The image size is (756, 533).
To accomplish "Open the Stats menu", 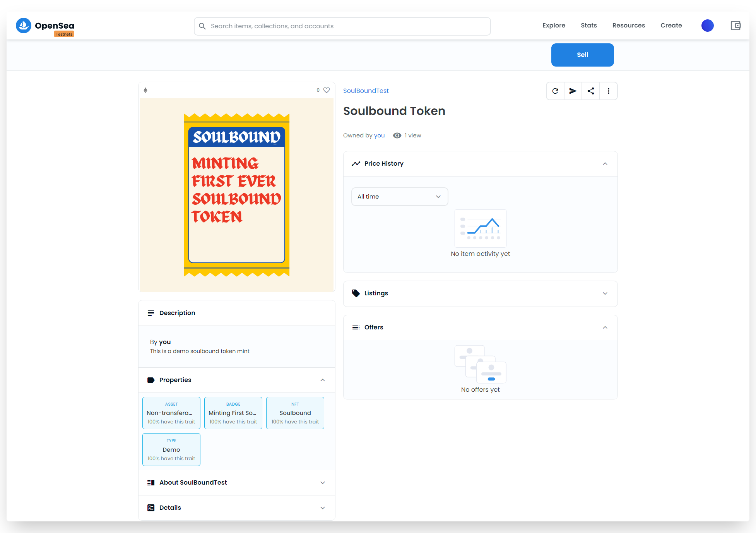I will 588,26.
